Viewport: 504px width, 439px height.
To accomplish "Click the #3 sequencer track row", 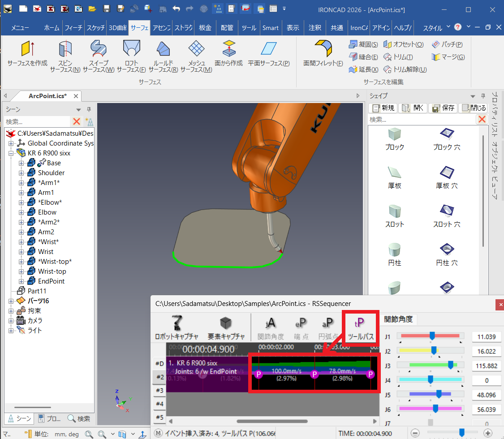I will [160, 391].
